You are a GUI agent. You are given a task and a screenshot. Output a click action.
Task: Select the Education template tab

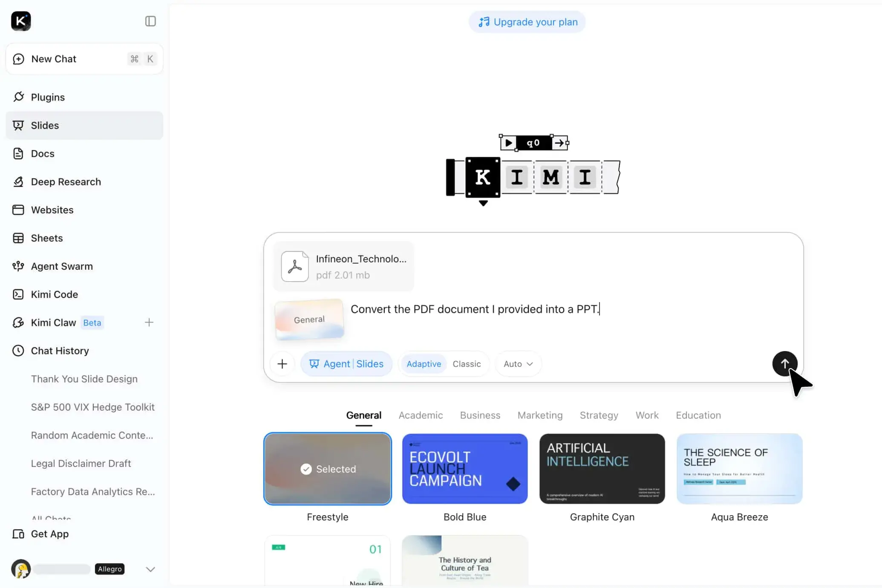click(698, 415)
